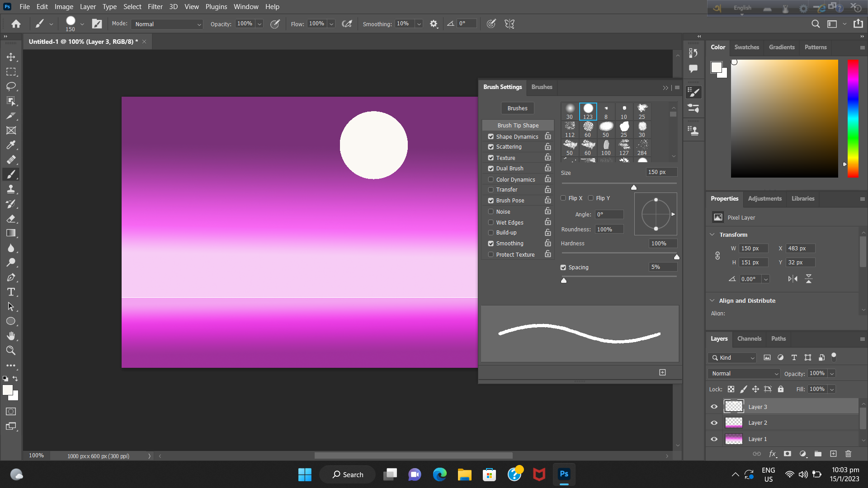Select the Move tool
Image resolution: width=868 pixels, height=488 pixels.
(11, 57)
